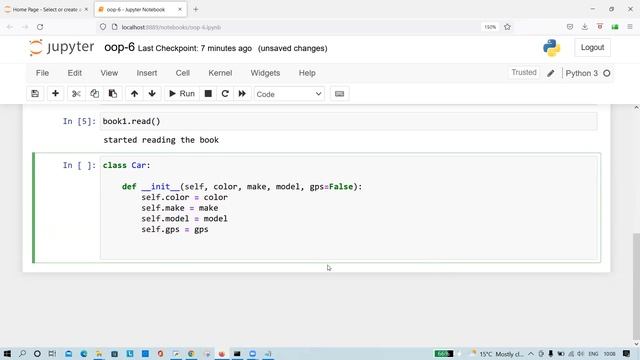Cut selected cells with scissors icon
The width and height of the screenshot is (640, 360).
coord(76,94)
